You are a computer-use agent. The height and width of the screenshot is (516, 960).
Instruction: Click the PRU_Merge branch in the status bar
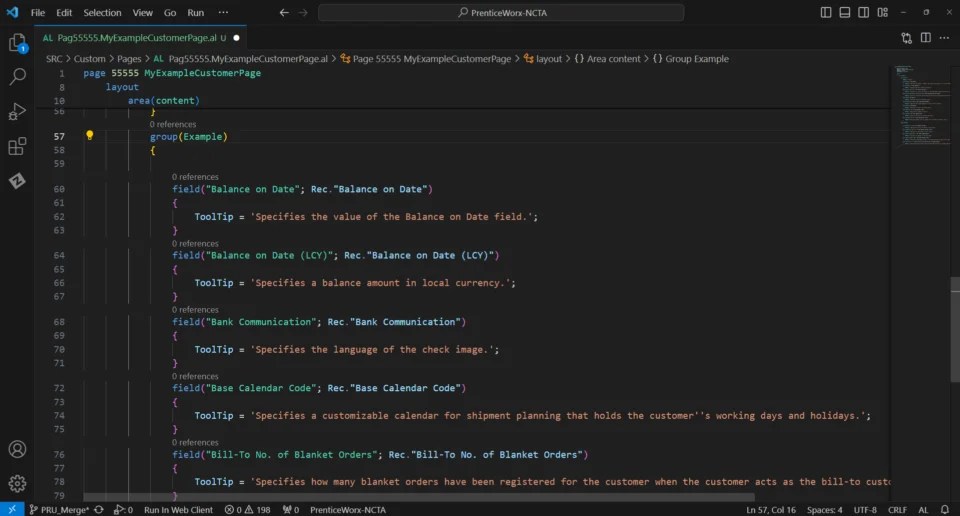pos(59,509)
